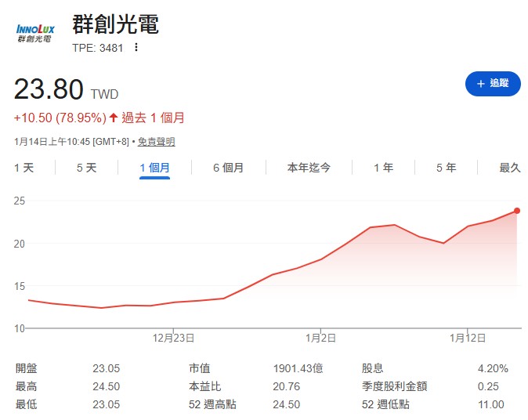The height and width of the screenshot is (420, 528).
Task: View the 1 年 chart range
Action: click(x=383, y=168)
